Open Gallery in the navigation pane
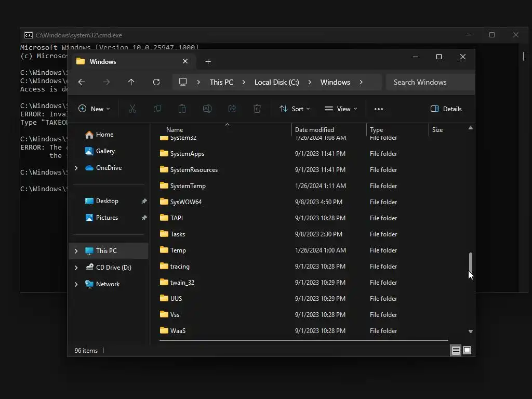 click(105, 151)
